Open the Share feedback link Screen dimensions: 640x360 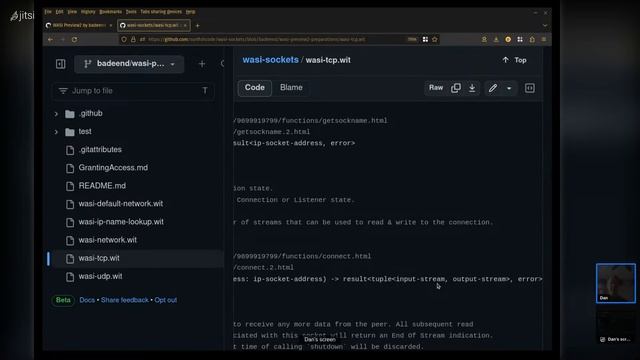[124, 300]
